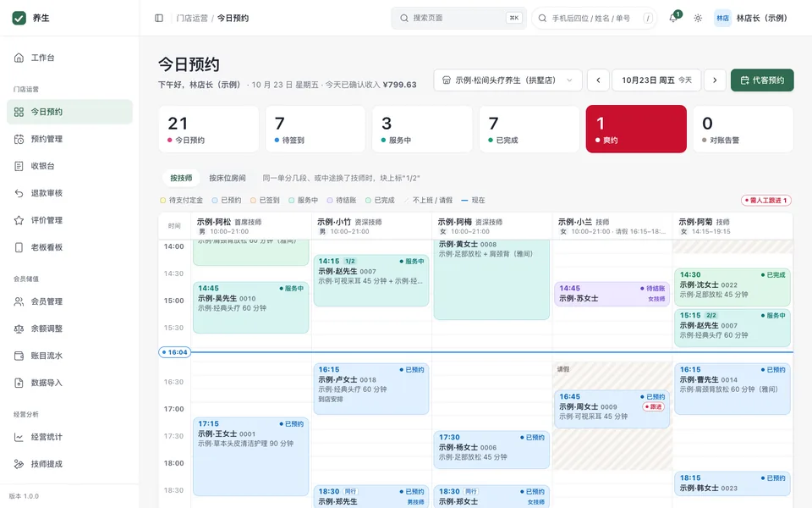812x508 pixels.
Task: Open 18:30 郑女士 同行 appointment
Action: tap(491, 497)
